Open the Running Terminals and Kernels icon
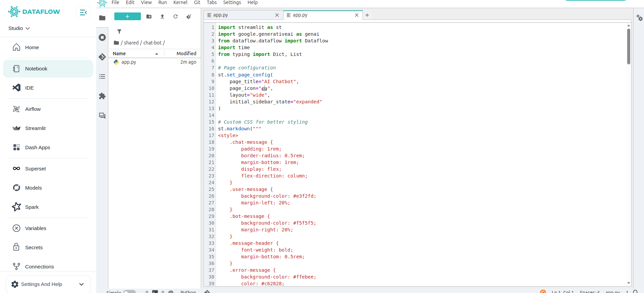 [102, 37]
